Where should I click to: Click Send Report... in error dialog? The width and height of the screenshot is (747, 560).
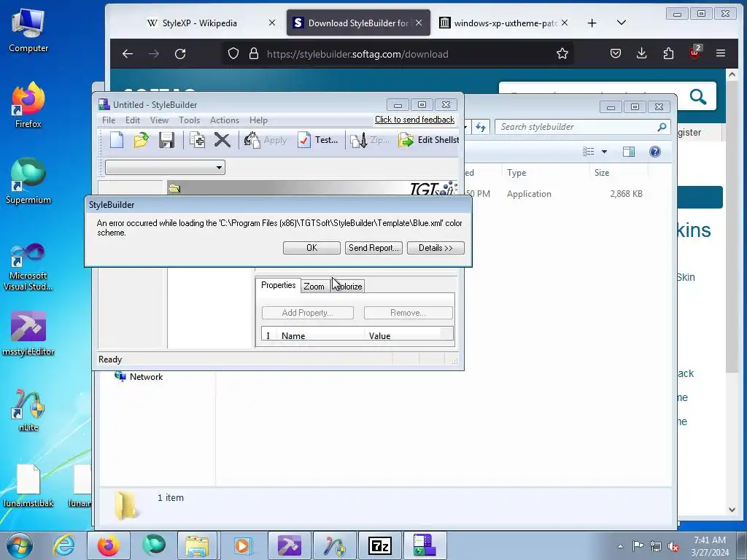[x=373, y=248]
